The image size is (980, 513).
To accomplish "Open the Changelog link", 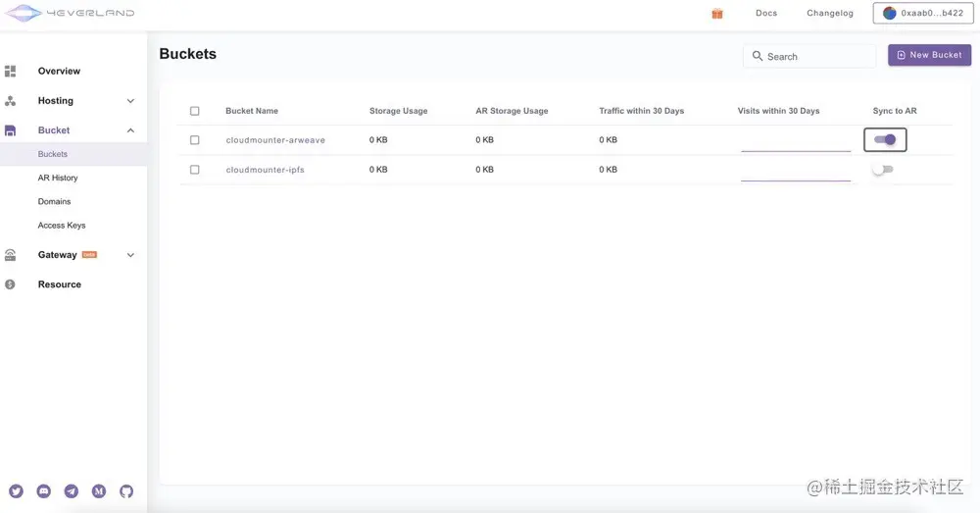I will 830,13.
